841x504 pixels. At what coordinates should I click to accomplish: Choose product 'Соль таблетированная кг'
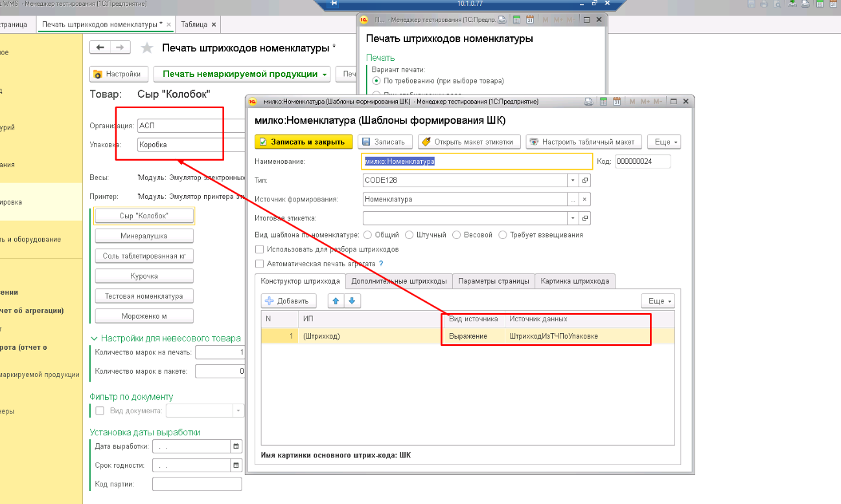(144, 256)
